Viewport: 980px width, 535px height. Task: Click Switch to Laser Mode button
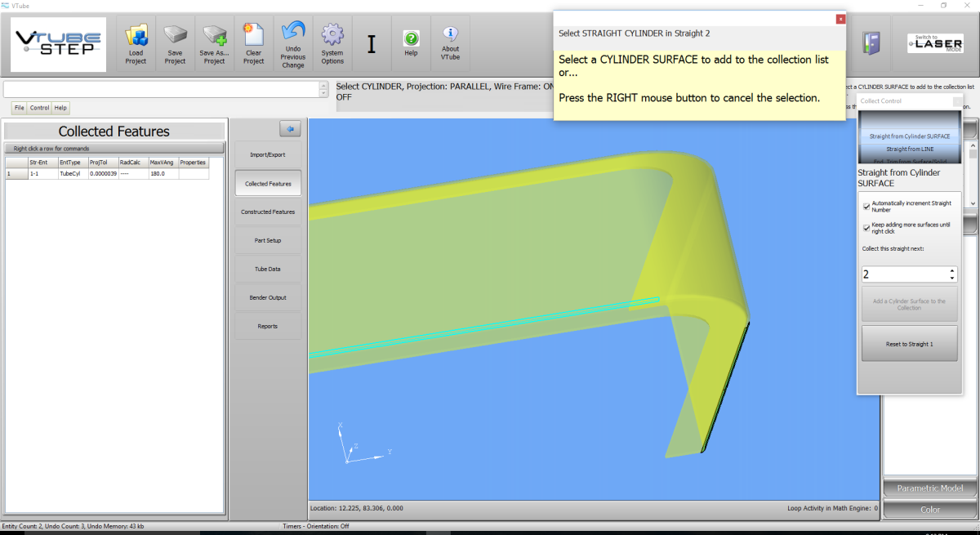pos(933,43)
